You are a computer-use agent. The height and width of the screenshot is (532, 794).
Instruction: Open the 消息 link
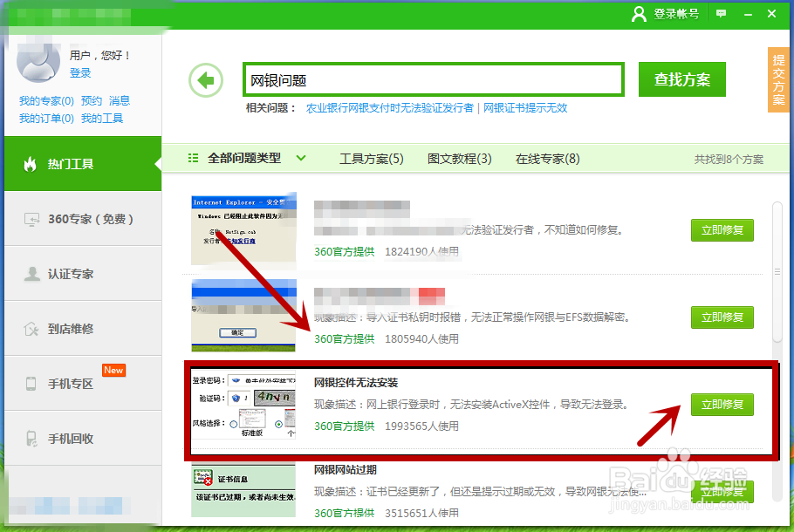point(120,100)
